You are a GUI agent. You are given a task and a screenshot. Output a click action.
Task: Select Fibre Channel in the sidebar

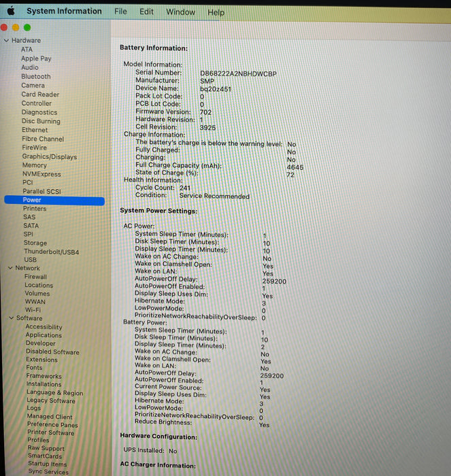43,139
